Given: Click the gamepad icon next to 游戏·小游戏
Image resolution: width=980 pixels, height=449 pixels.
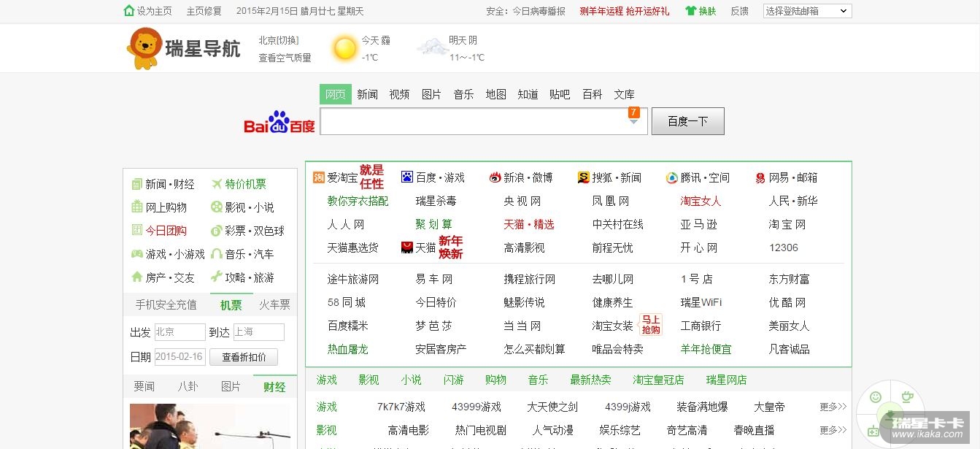Looking at the screenshot, I should (x=136, y=254).
